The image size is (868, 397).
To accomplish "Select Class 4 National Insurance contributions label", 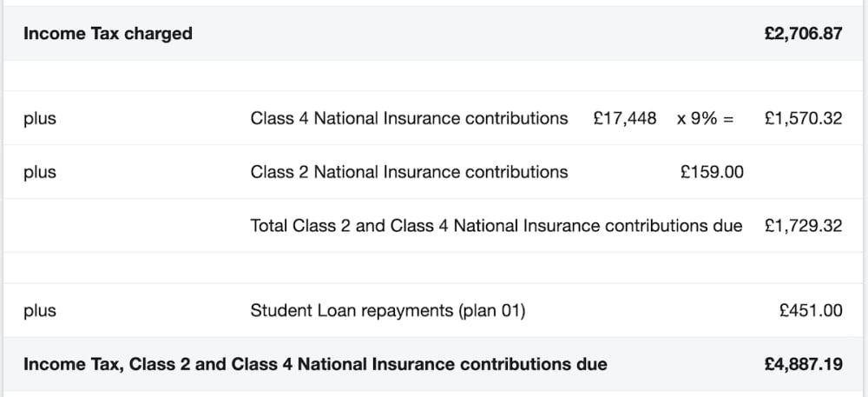I will point(409,118).
